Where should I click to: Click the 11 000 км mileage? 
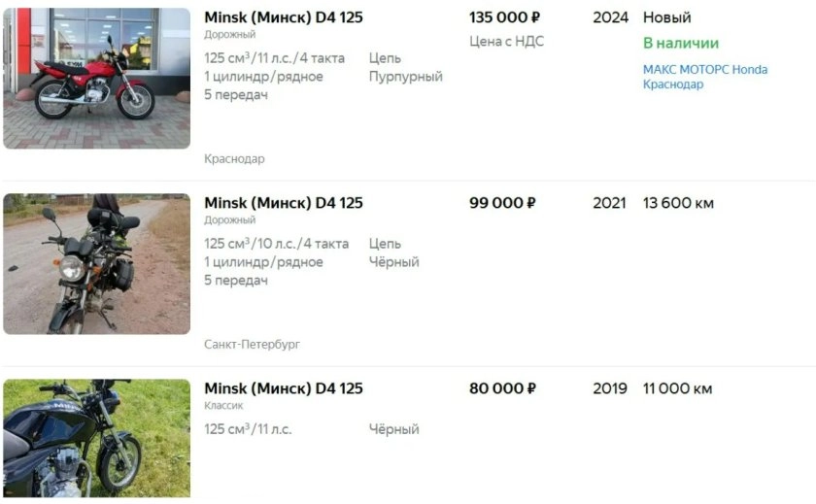click(677, 388)
